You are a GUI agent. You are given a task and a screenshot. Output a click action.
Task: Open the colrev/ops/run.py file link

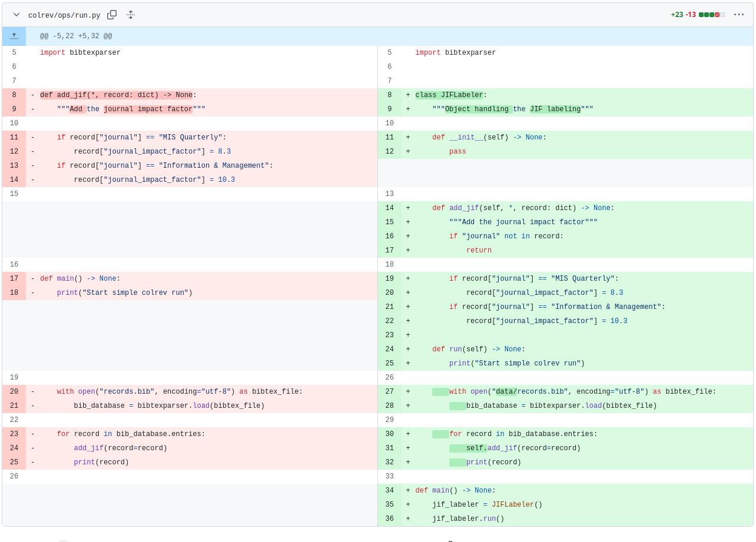64,15
